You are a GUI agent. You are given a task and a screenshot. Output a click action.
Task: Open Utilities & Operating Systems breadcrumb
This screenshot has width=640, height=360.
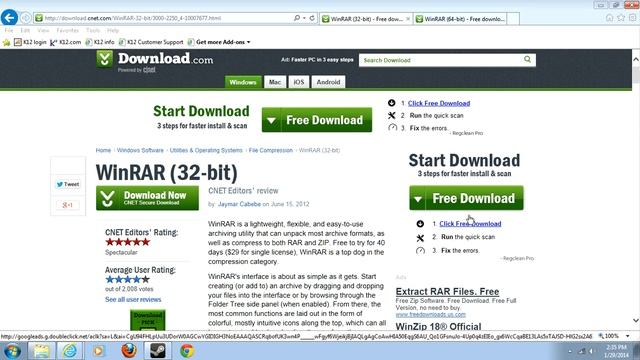(206, 150)
